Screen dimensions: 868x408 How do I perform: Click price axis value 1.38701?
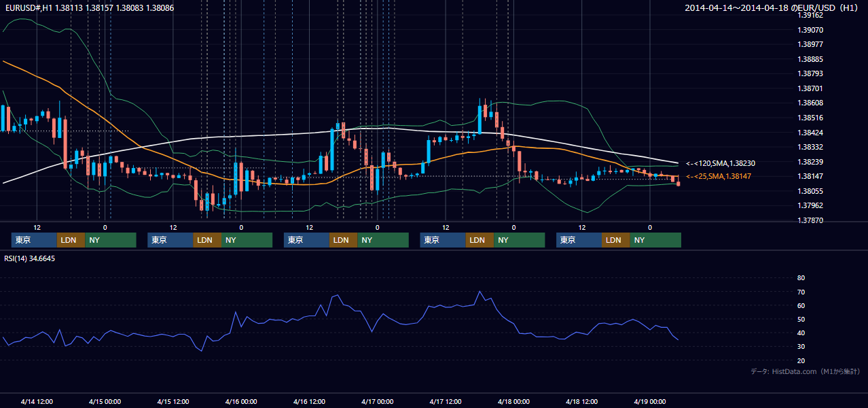point(810,88)
